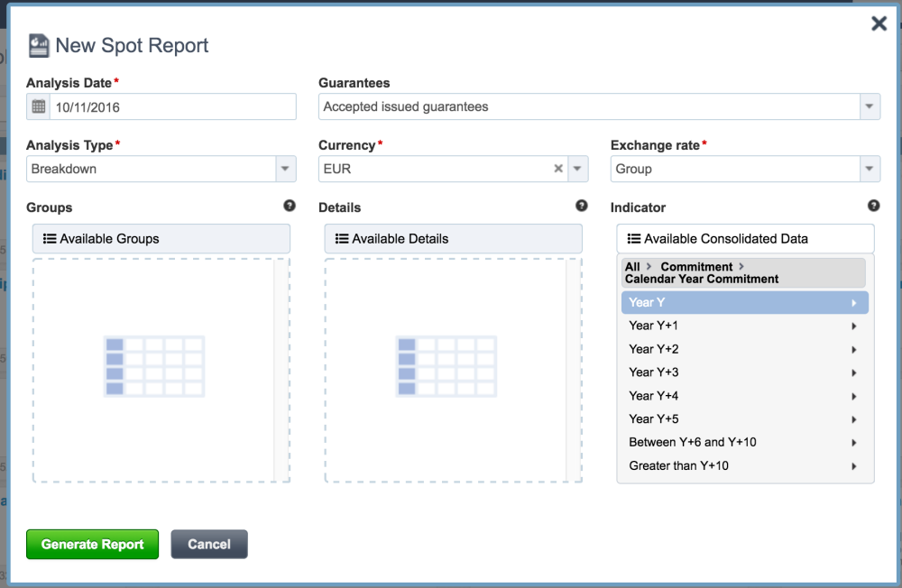Click the list icon in Available Groups

50,239
